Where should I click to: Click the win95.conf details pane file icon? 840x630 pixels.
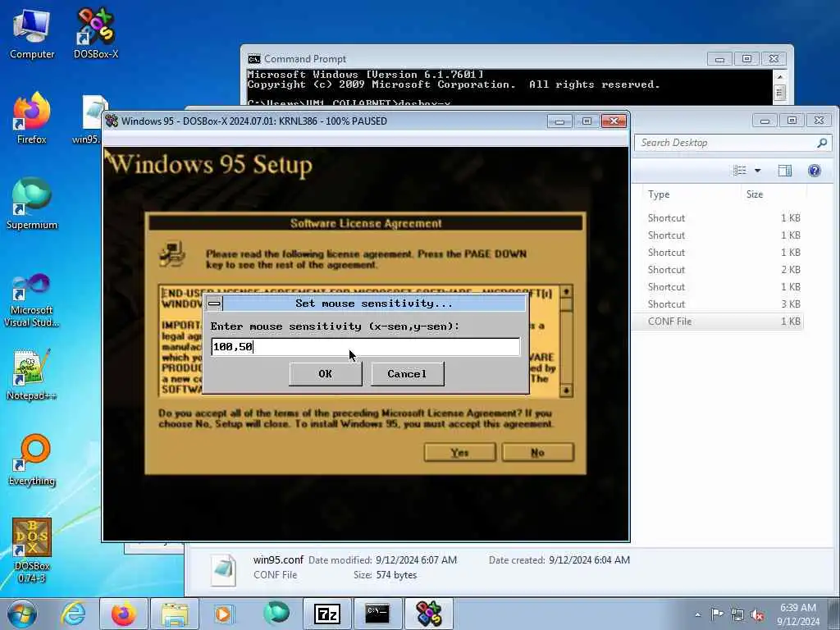point(224,569)
